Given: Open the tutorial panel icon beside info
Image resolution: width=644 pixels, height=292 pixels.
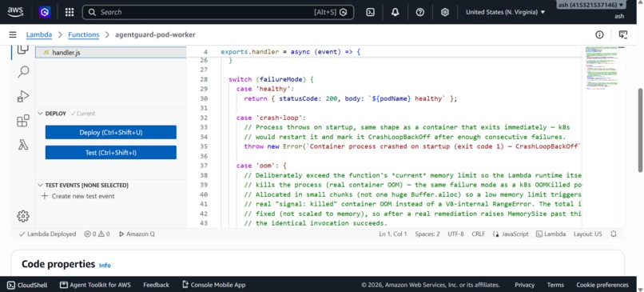Looking at the screenshot, I should click(x=623, y=35).
